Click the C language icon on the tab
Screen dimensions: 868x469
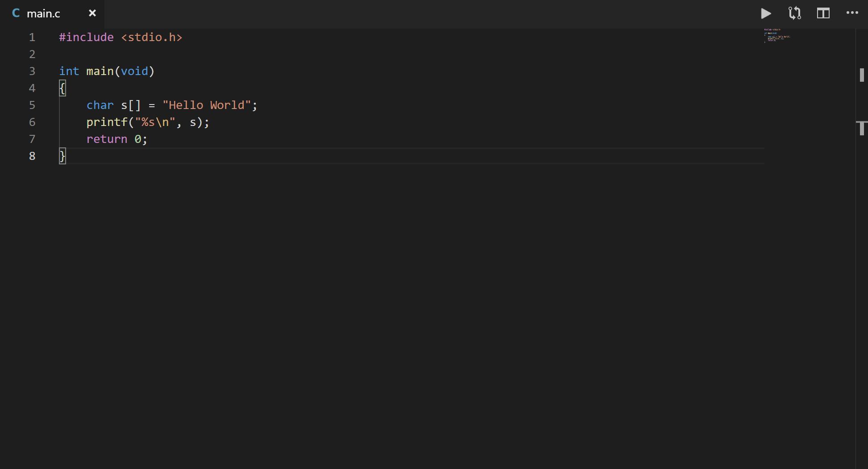coord(16,13)
